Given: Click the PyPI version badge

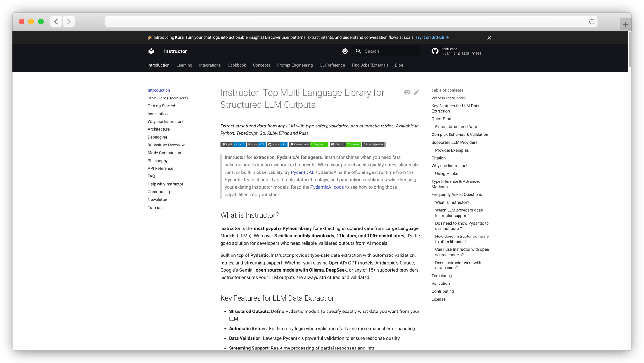Looking at the screenshot, I should click(233, 144).
